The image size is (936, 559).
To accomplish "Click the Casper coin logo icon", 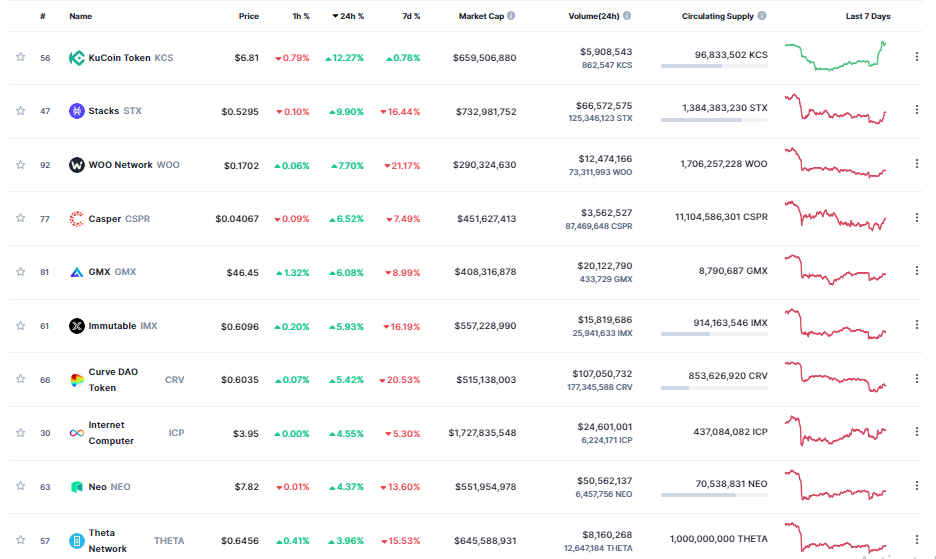I will click(x=76, y=219).
